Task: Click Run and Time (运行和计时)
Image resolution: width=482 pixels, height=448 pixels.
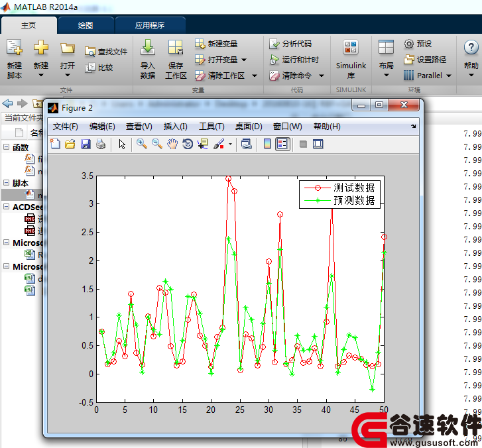Action: coord(294,60)
